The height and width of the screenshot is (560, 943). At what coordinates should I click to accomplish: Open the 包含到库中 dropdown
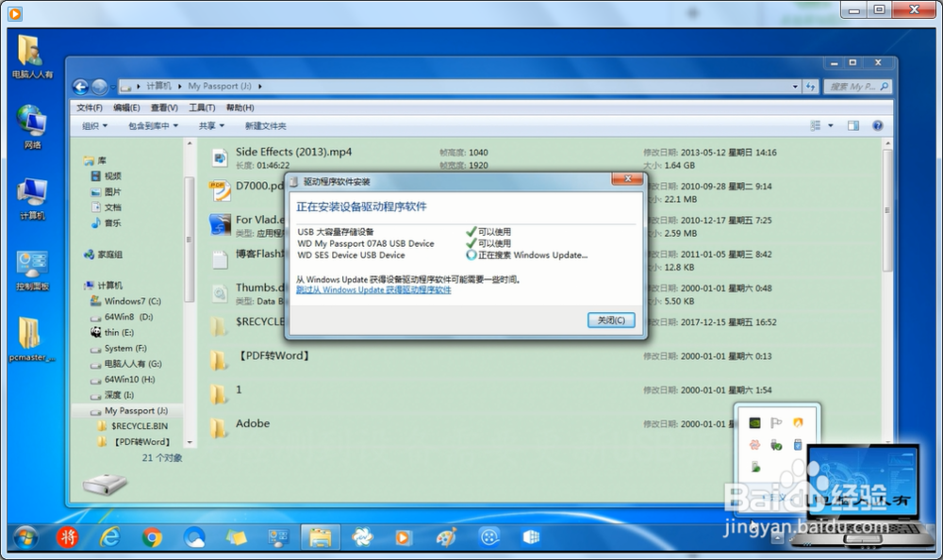coord(153,125)
